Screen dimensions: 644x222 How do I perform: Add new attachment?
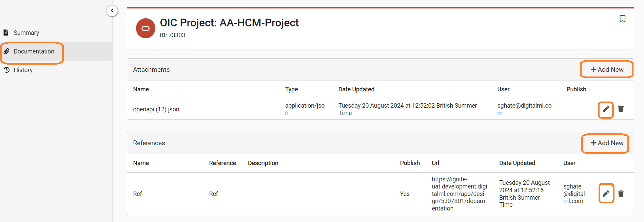607,69
